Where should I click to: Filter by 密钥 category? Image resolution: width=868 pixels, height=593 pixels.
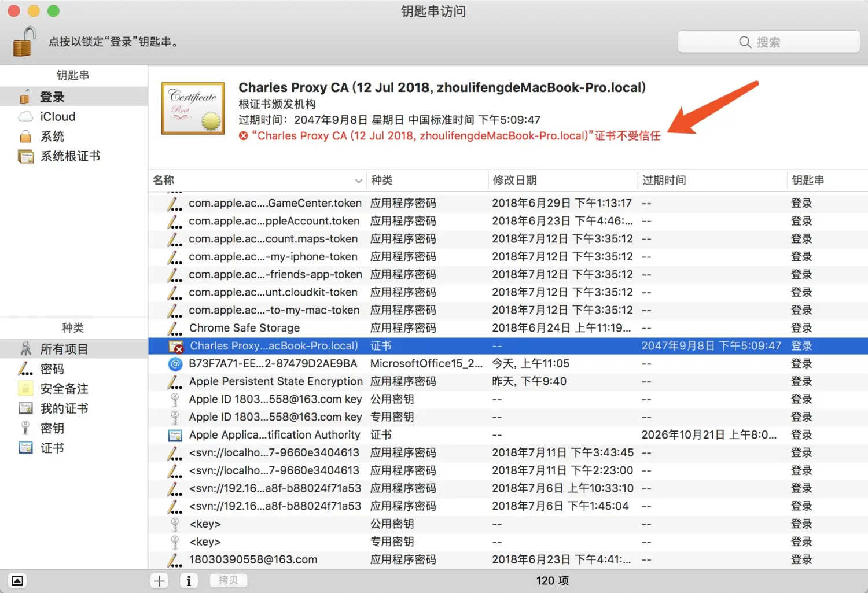74,428
